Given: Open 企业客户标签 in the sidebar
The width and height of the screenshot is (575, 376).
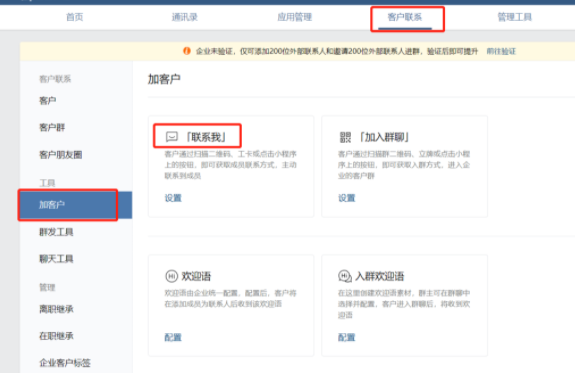Looking at the screenshot, I should coord(65,363).
